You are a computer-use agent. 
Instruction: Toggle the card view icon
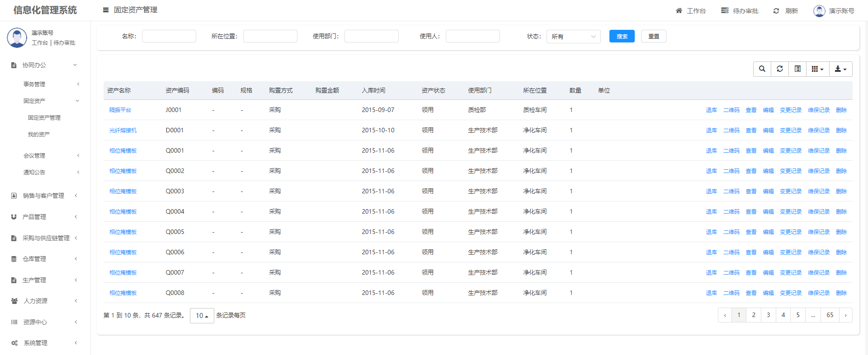(x=797, y=69)
